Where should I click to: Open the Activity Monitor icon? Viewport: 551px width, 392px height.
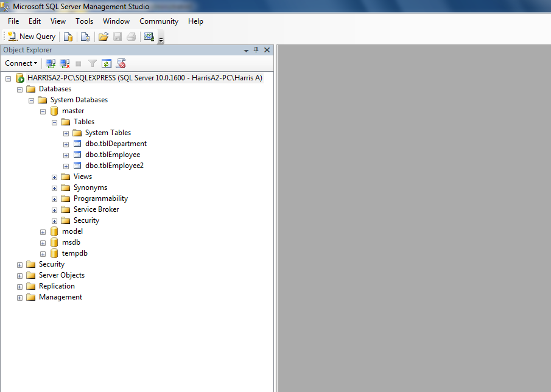click(x=149, y=37)
